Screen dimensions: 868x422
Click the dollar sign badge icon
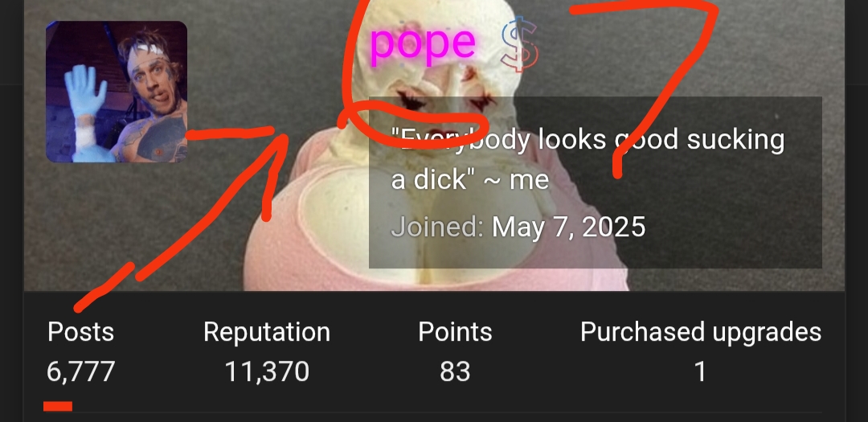(519, 44)
